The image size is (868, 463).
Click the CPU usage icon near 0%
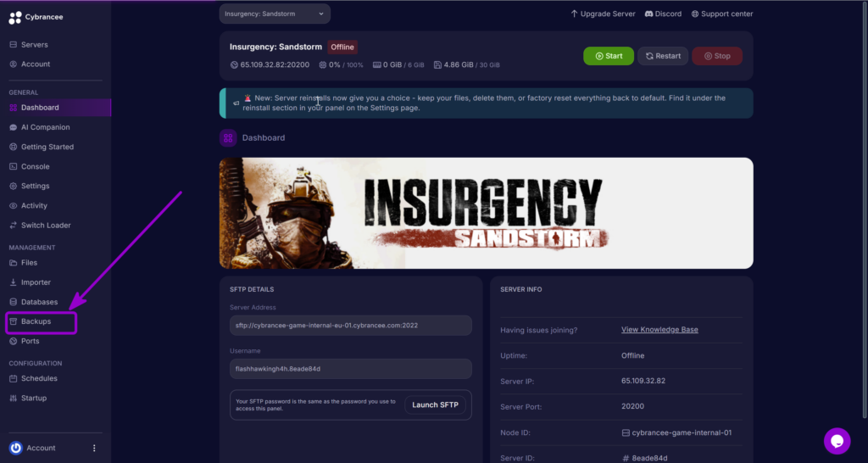tap(323, 64)
